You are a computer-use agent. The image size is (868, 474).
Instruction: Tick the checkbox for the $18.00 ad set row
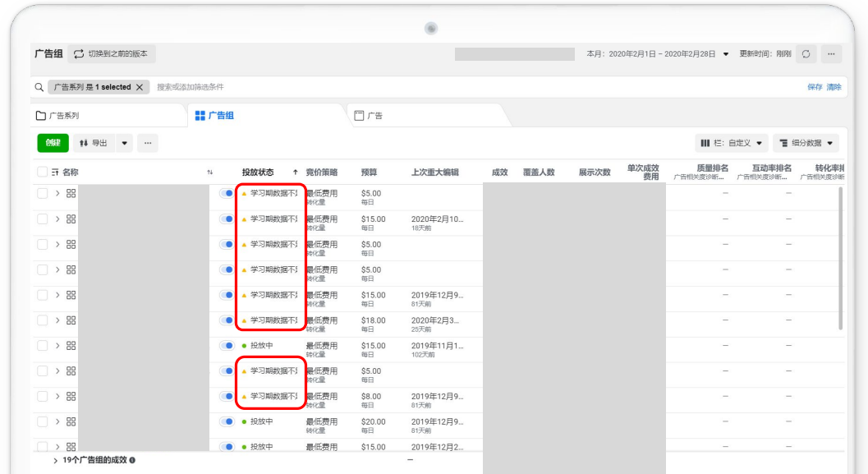(42, 320)
